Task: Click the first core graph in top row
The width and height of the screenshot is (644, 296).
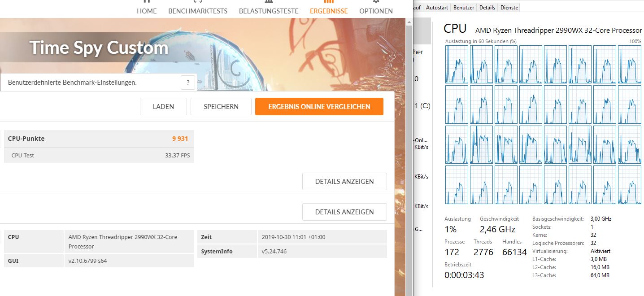Action: point(457,64)
